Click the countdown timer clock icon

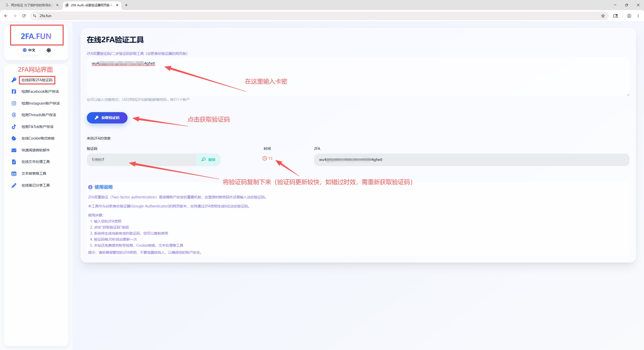(x=265, y=158)
